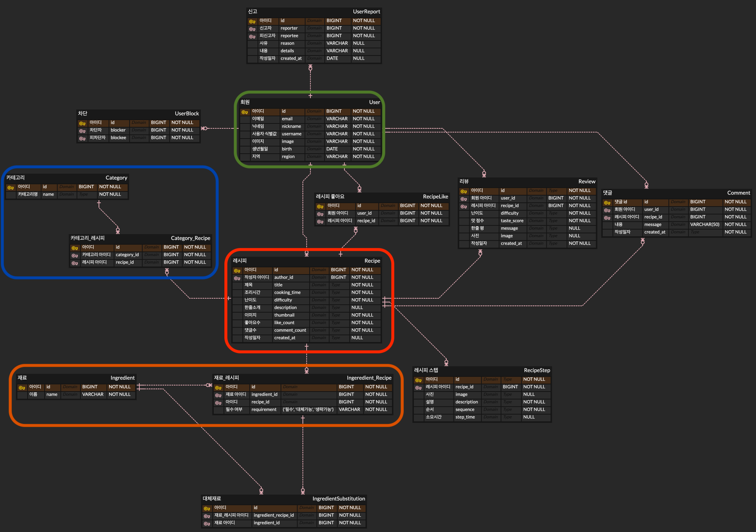Select the Ingredient table name VARCHAR cell
Viewport: 756px width, 532px height.
pyautogui.click(x=93, y=395)
